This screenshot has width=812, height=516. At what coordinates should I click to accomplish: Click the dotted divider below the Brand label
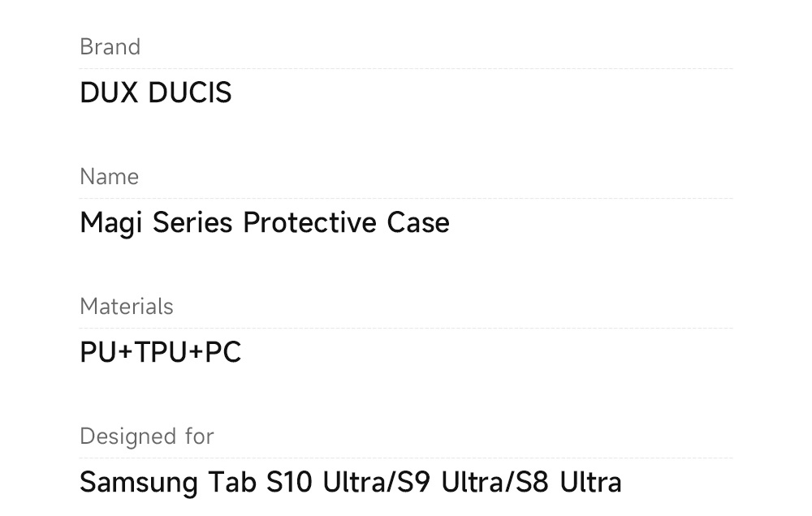406,69
